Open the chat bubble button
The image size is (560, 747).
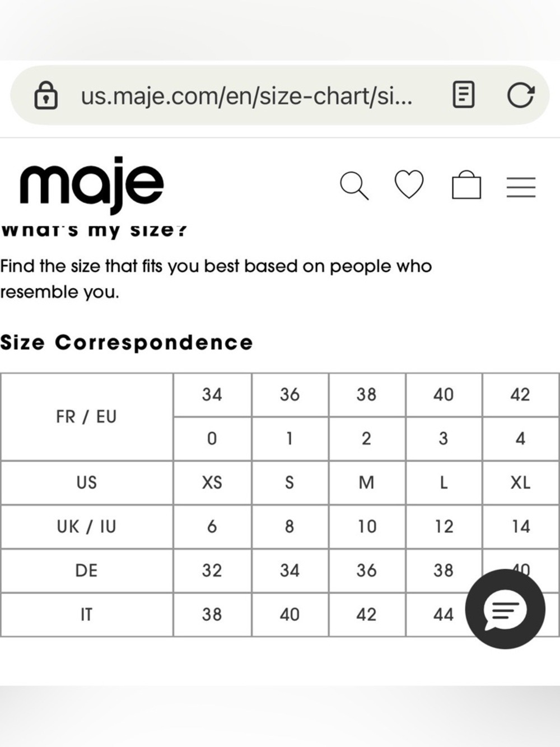(505, 609)
